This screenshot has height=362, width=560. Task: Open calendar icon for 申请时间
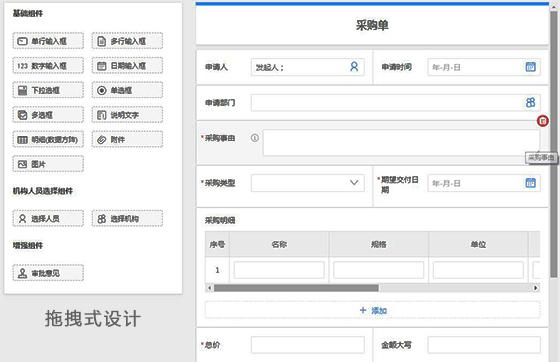pos(530,67)
